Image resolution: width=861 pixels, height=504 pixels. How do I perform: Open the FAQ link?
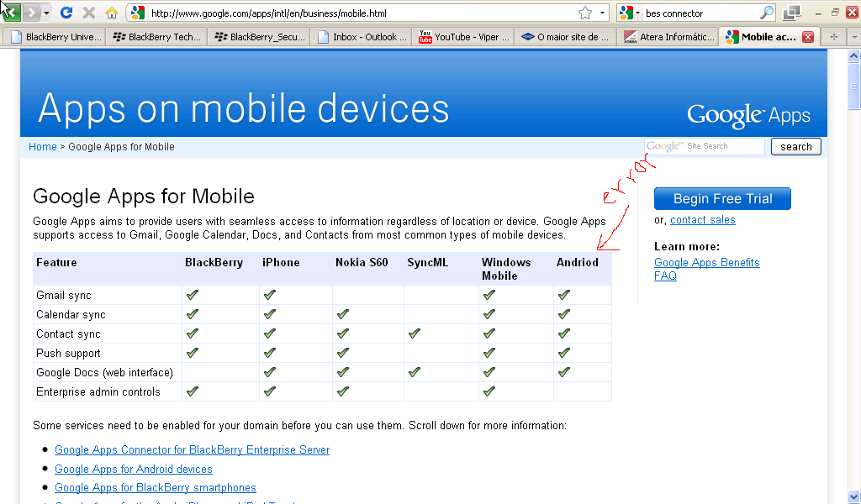tap(665, 276)
